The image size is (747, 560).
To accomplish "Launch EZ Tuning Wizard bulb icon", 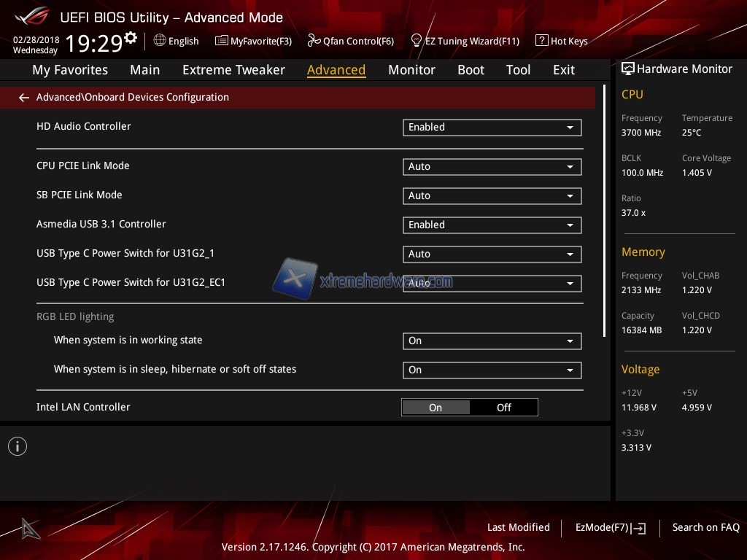I will point(417,41).
